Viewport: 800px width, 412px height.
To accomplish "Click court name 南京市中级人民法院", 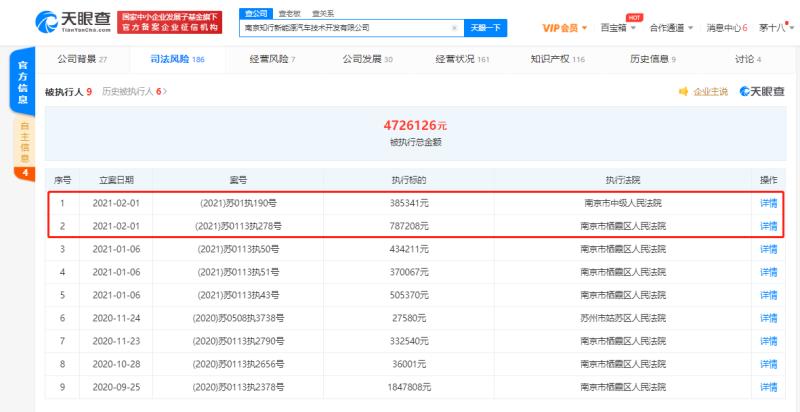I will tap(623, 203).
